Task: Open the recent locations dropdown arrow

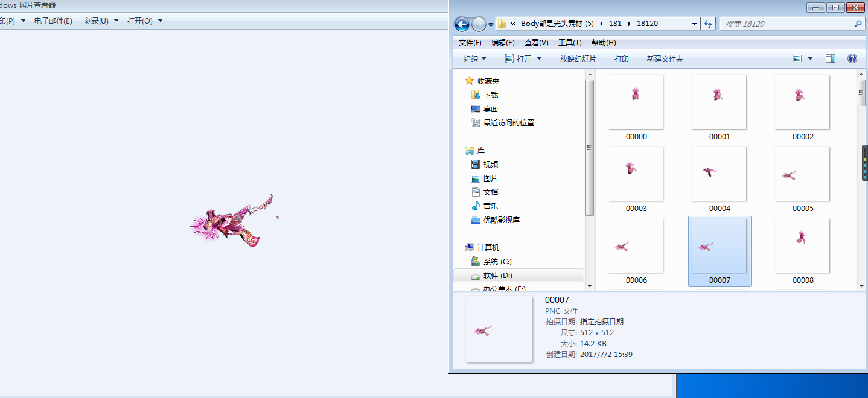Action: [x=491, y=25]
